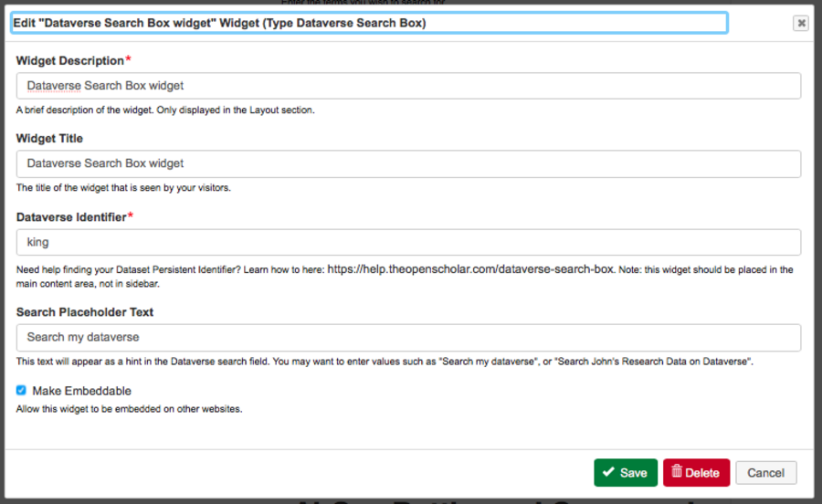Screen dimensions: 822x504
Task: Click the "Dataverse Identifier" field label
Action: (70, 216)
